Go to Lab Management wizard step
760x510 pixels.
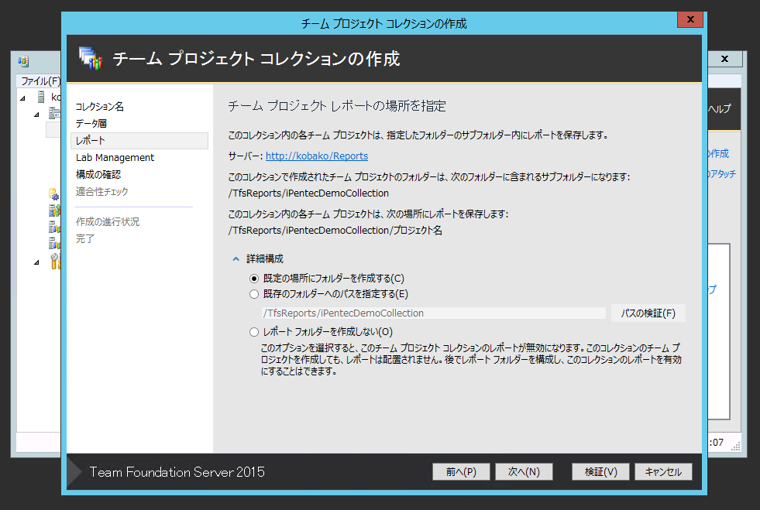click(115, 158)
